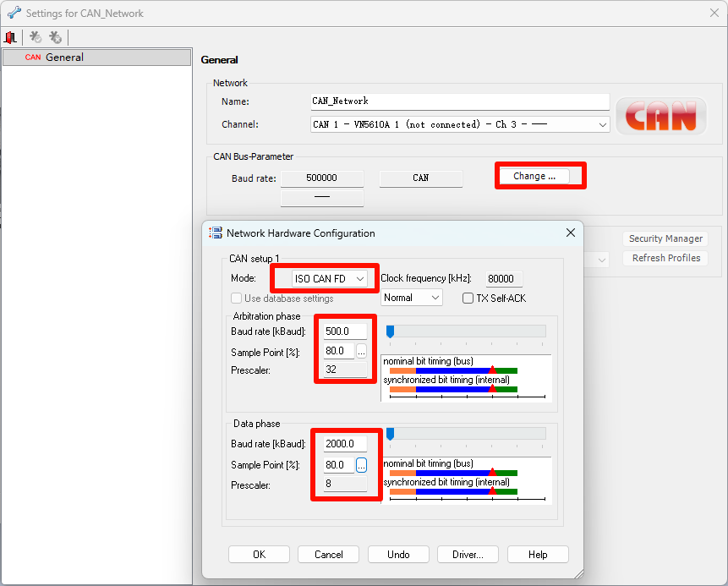This screenshot has width=728, height=586.
Task: Enable the TX Self-ACK checkbox
Action: (x=468, y=298)
